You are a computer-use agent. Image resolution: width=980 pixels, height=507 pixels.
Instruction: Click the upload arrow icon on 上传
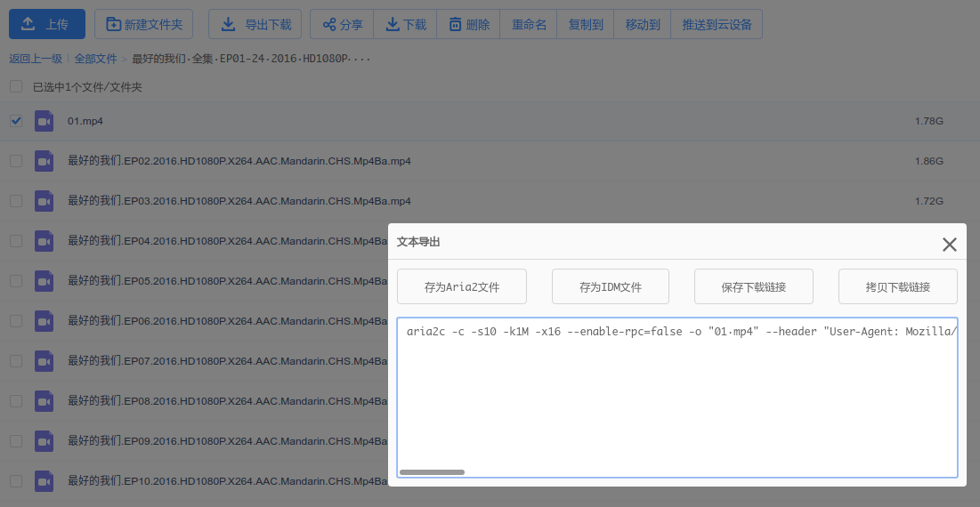tap(28, 24)
